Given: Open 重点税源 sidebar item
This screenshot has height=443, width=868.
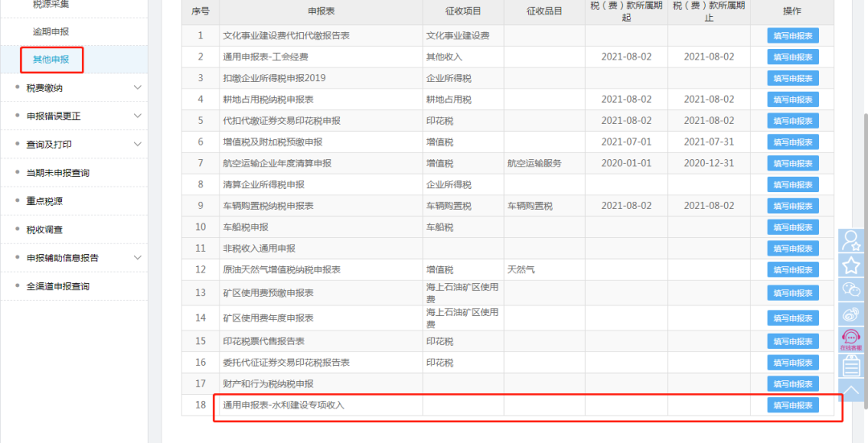Looking at the screenshot, I should point(45,201).
